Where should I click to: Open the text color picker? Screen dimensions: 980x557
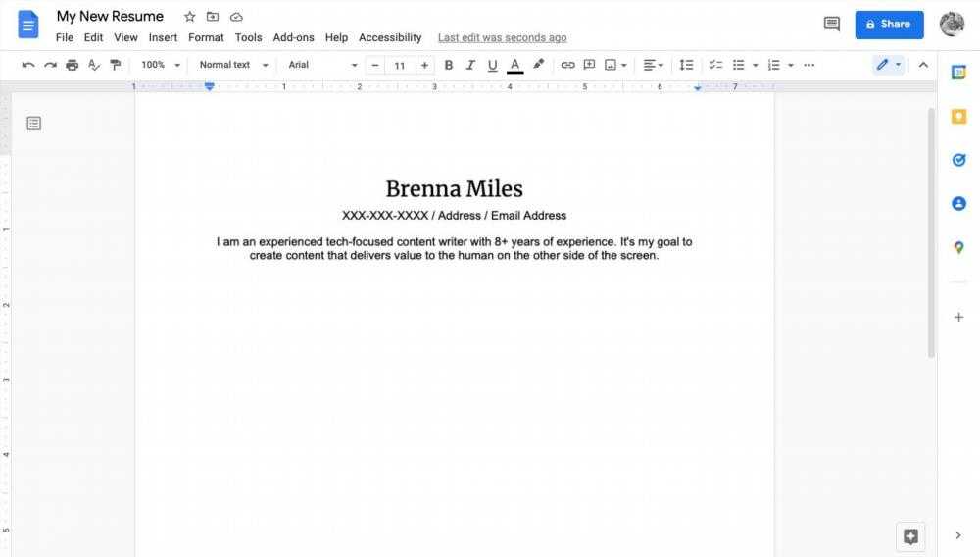click(514, 65)
